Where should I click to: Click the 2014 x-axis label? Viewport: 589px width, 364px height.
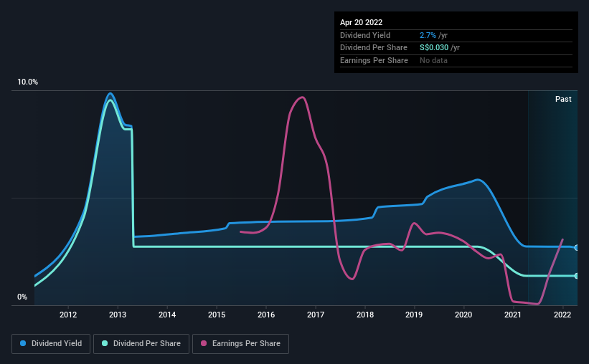(x=167, y=315)
